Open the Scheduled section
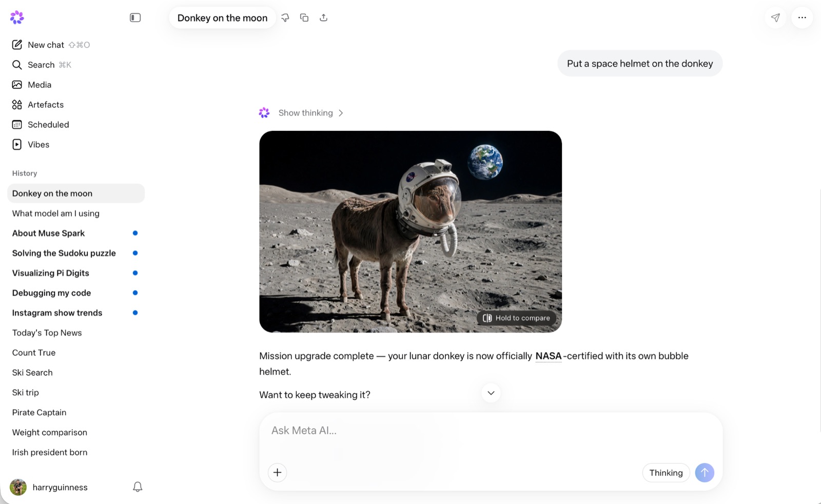 pos(41,125)
